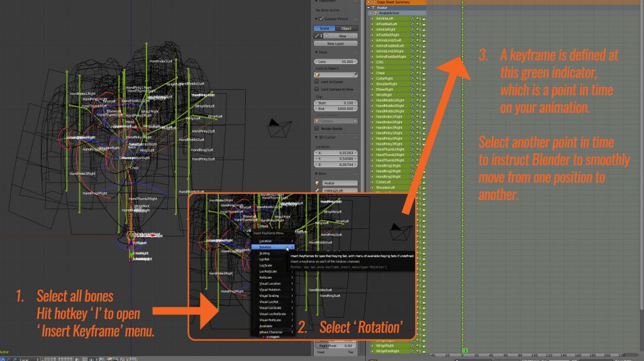Click the grease pencil draw icon
This screenshot has width=644, height=361.
tap(317, 36)
